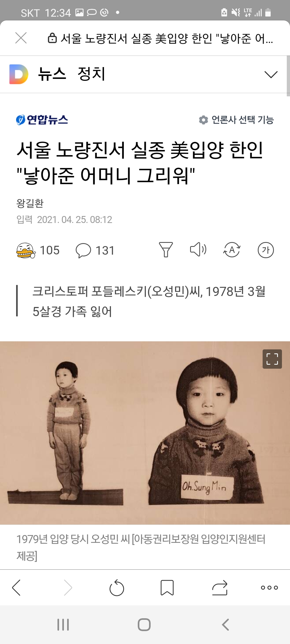Expand the photo to fullscreen
The height and width of the screenshot is (644, 290).
[272, 359]
